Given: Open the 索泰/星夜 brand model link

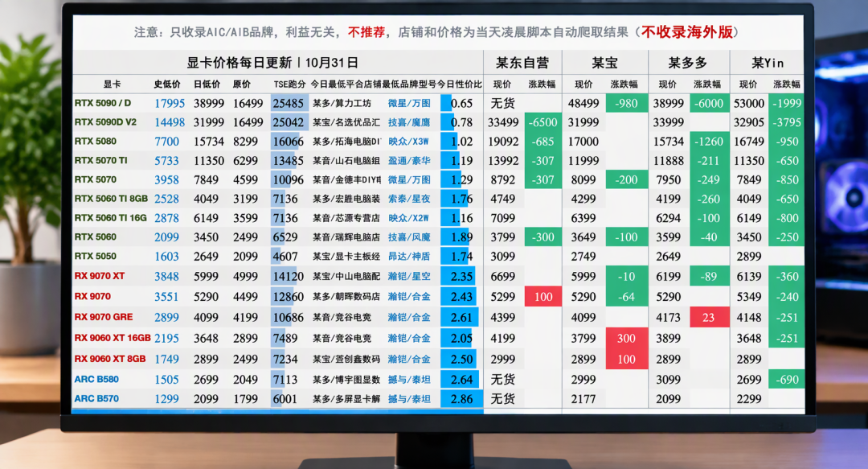Looking at the screenshot, I should click(409, 199).
